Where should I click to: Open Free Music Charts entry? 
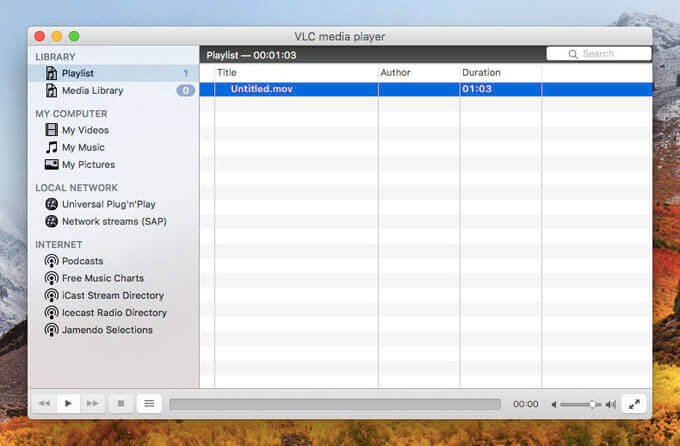pos(113,278)
